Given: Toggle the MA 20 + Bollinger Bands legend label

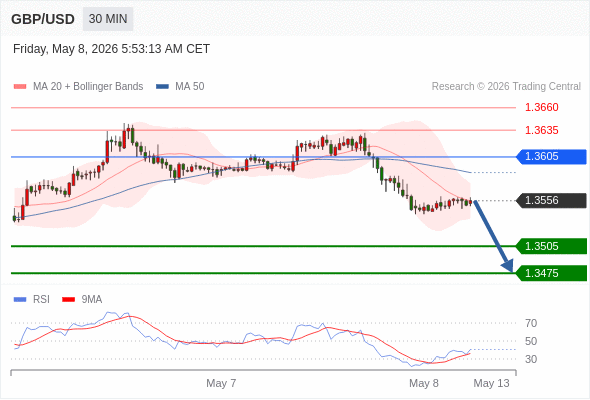Looking at the screenshot, I should click(88, 87).
